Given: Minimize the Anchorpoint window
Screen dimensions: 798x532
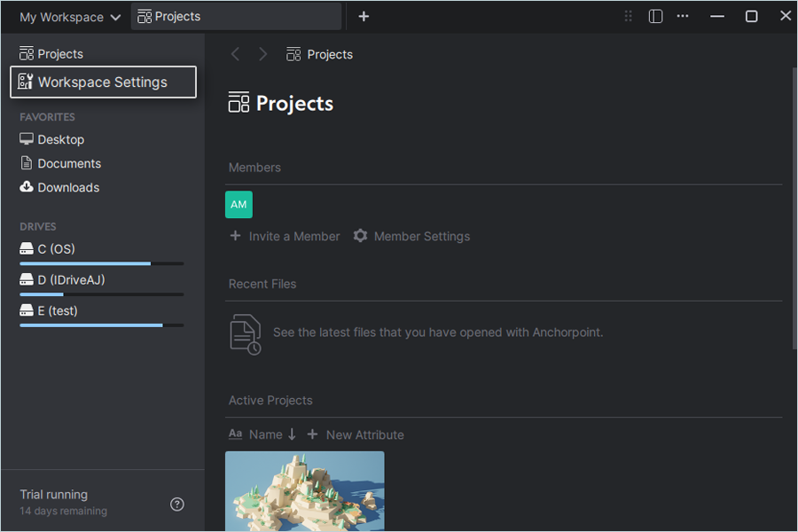Looking at the screenshot, I should click(717, 16).
